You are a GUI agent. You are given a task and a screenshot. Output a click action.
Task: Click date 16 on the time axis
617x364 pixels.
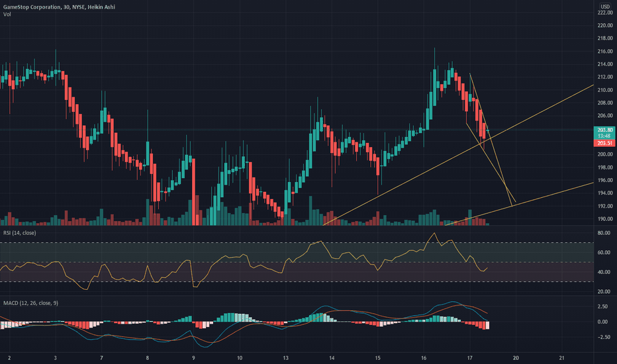pos(424,358)
